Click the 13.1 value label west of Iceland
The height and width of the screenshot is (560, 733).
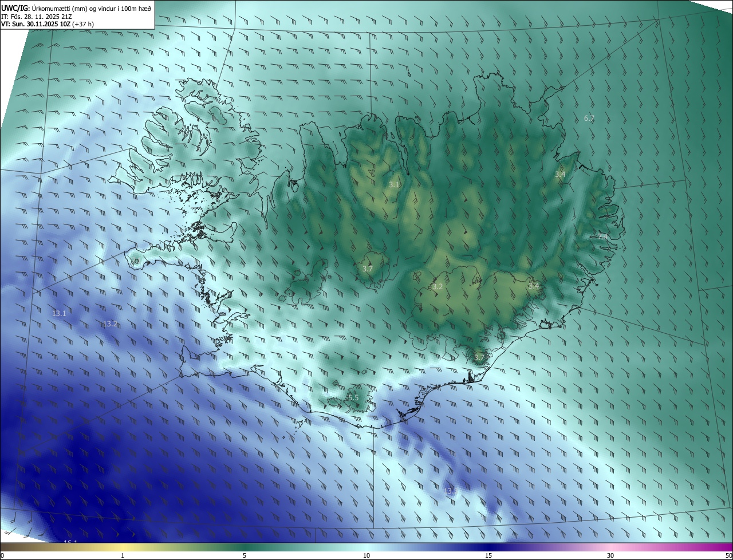[59, 313]
